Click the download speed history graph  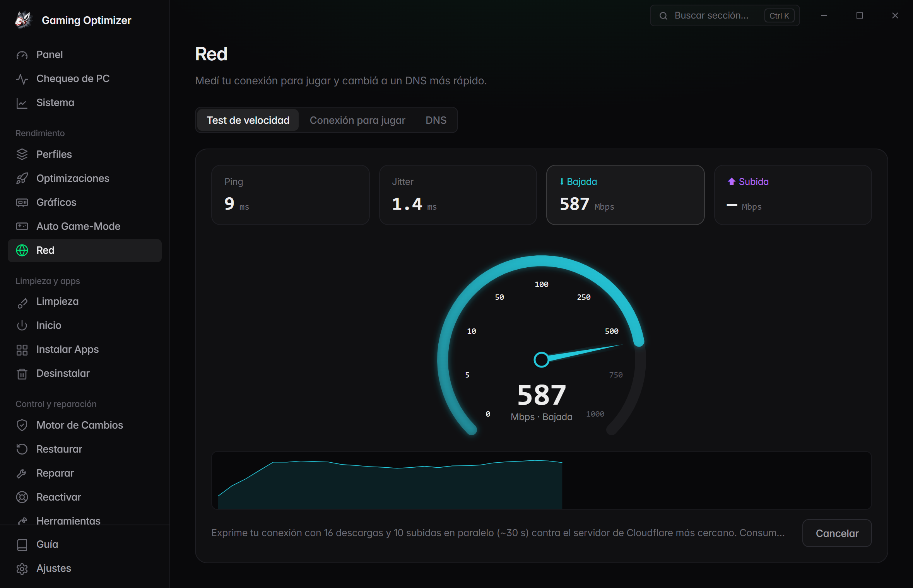click(x=541, y=480)
